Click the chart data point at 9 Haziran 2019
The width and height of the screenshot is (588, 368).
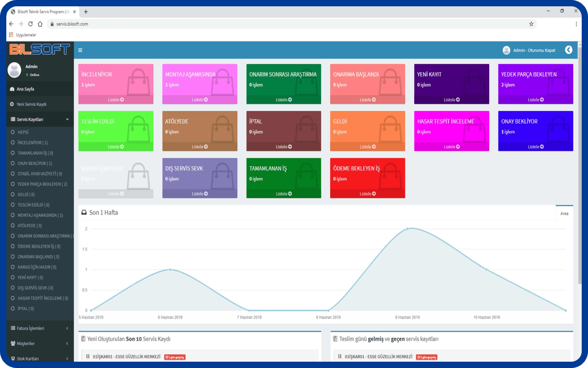pyautogui.click(x=407, y=229)
